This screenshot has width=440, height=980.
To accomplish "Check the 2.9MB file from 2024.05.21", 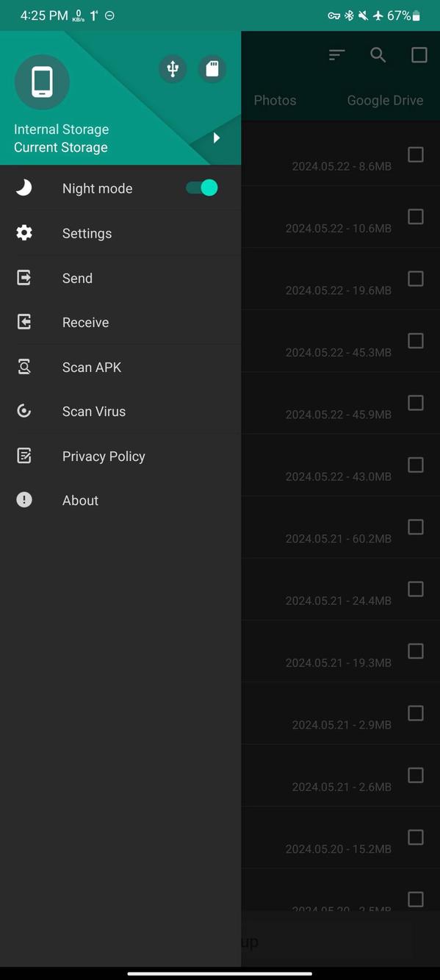I will coord(415,713).
